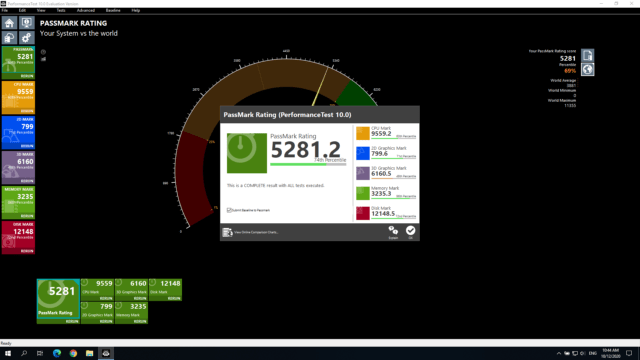Click the globe icon under rating score
Viewport: 640px width, 360px height.
coord(588,69)
